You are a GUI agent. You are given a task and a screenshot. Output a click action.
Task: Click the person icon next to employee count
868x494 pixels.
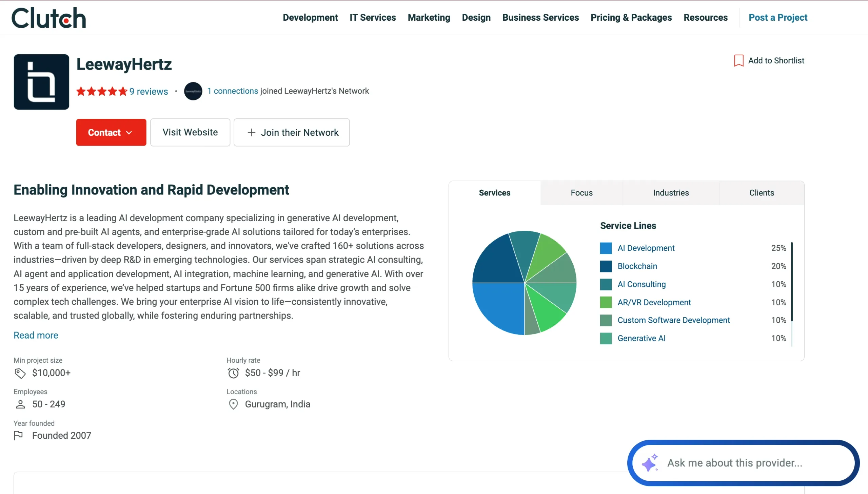click(20, 404)
